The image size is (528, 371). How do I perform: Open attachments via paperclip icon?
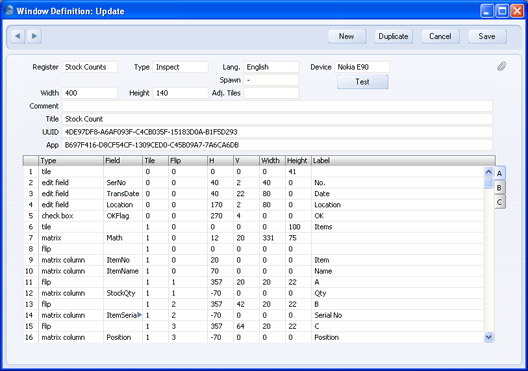[x=501, y=66]
